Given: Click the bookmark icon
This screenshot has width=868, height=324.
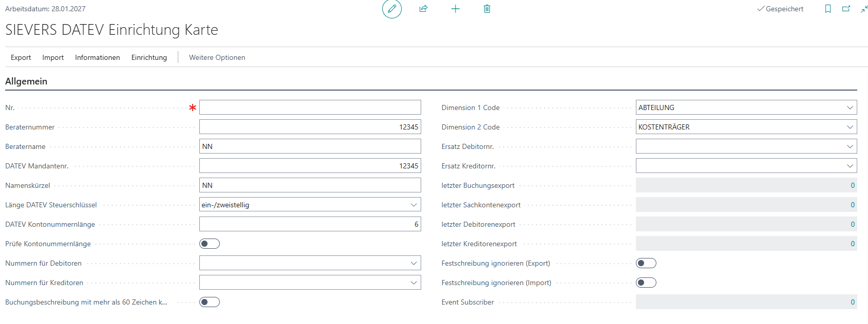Looking at the screenshot, I should pos(828,9).
